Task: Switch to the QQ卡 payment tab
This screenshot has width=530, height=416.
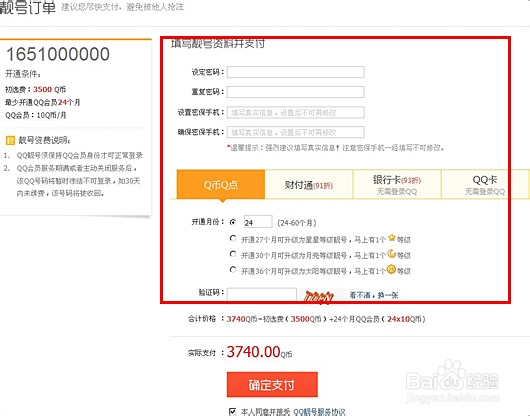Action: tap(485, 185)
